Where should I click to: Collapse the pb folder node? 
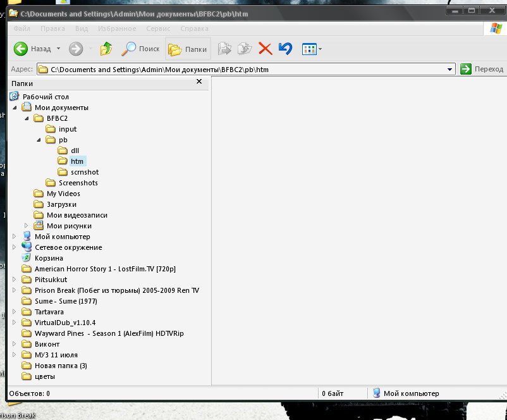click(x=39, y=140)
